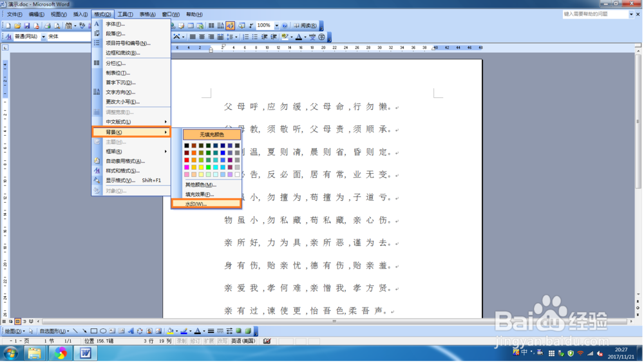Open the Zoom 100% dropdown

[x=277, y=26]
